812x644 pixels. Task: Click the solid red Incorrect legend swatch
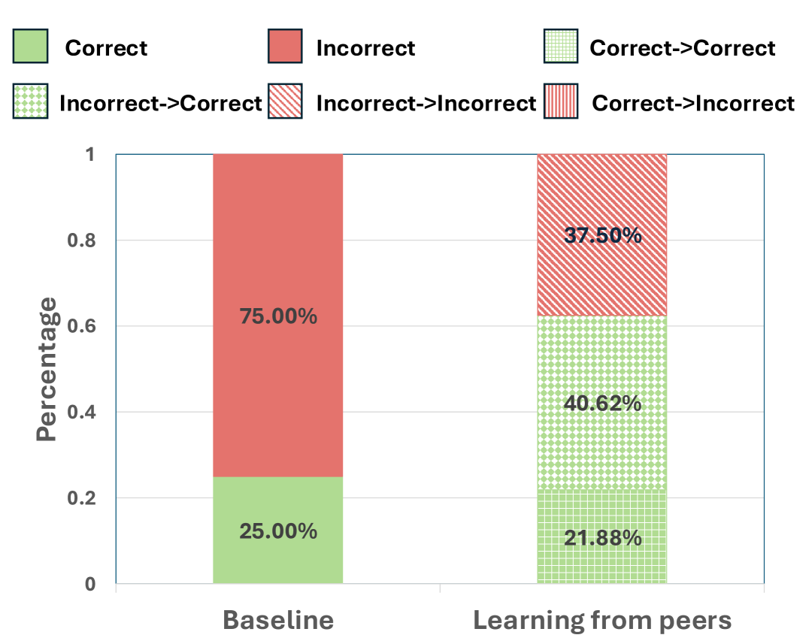(286, 47)
